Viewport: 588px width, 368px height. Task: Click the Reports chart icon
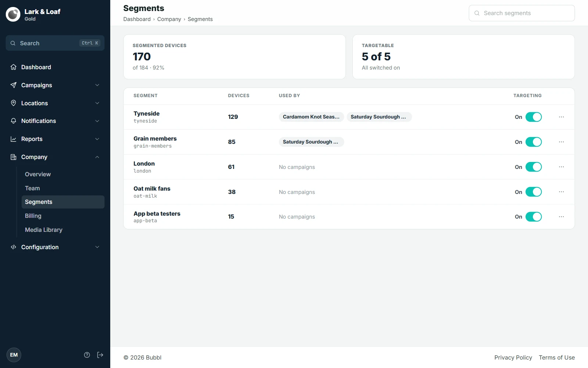tap(14, 139)
